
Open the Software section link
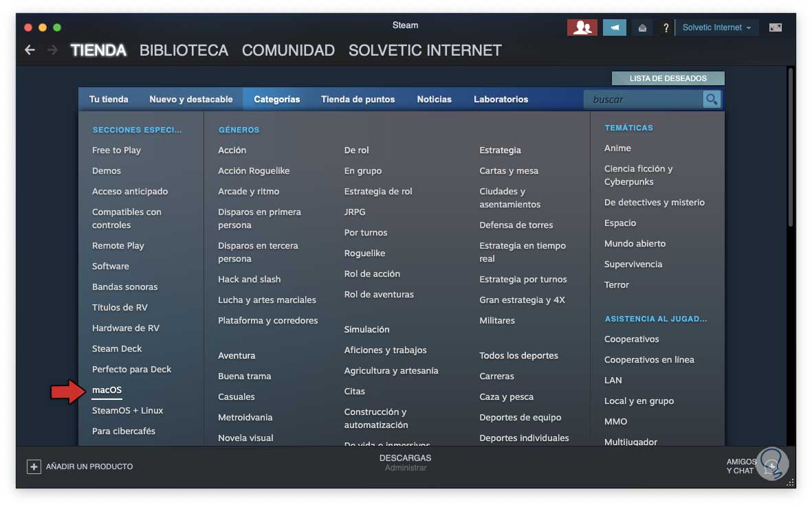tap(110, 267)
